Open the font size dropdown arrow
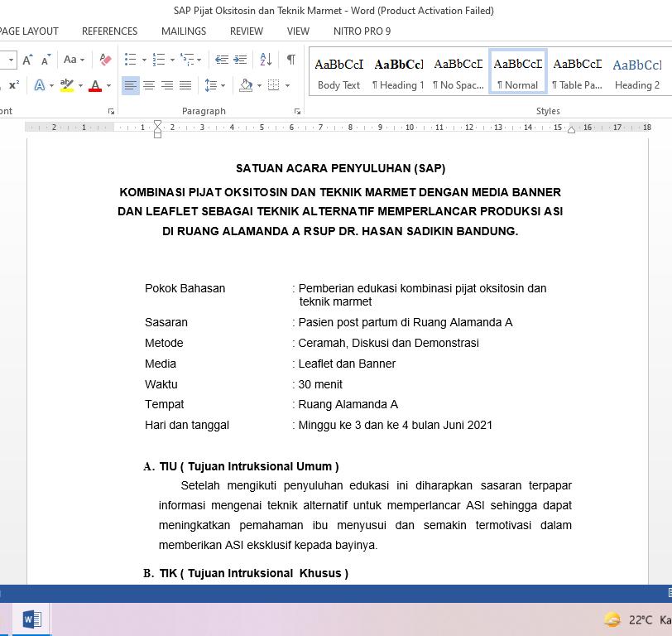 click(x=11, y=60)
